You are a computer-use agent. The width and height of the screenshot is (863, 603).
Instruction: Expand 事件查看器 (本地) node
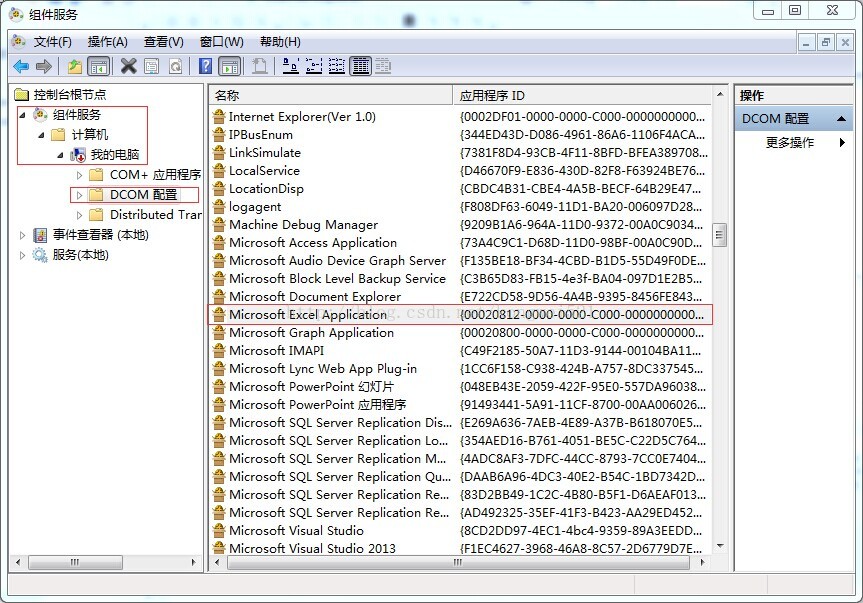click(22, 235)
